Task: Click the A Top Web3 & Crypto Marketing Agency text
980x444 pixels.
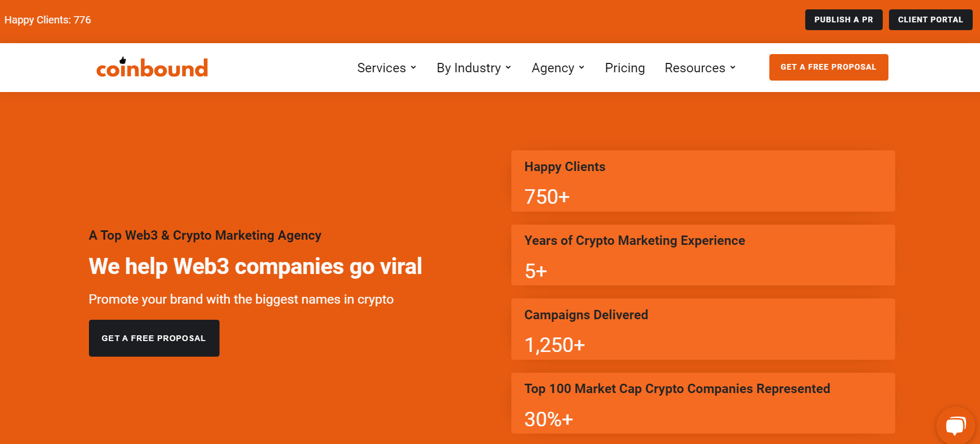Action: pos(205,236)
